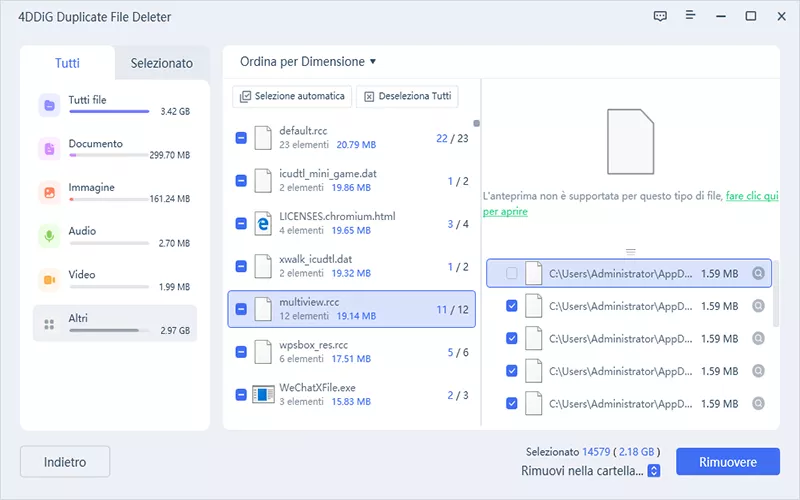
Task: Click the multiview.rcc file icon
Action: point(263,309)
